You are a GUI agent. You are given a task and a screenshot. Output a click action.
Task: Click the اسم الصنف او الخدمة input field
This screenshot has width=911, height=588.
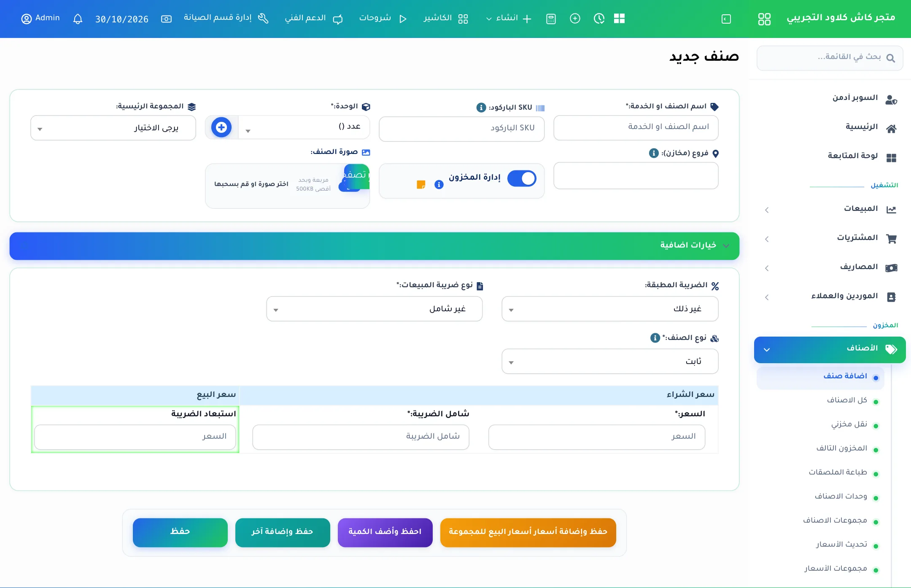(x=636, y=127)
